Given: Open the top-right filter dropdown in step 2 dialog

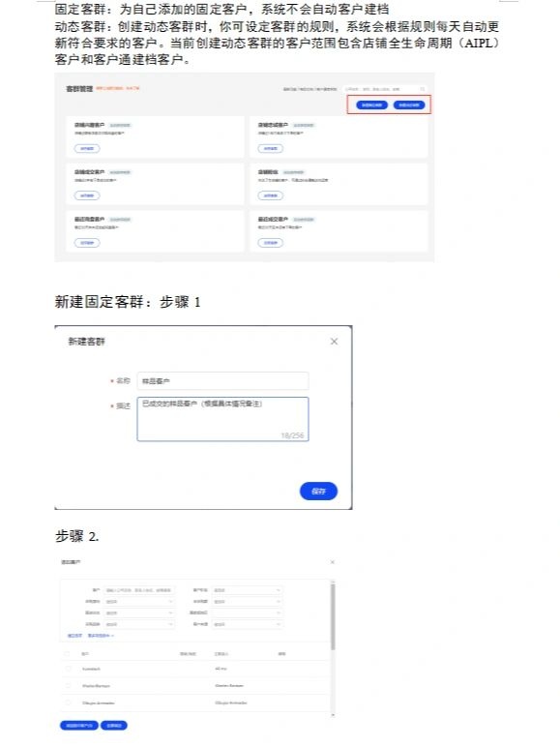Looking at the screenshot, I should [247, 590].
